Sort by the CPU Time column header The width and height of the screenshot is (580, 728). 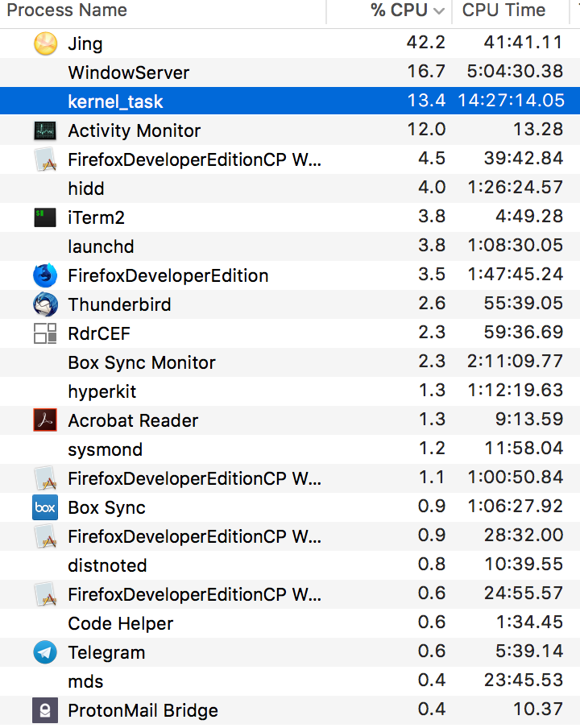coord(503,10)
